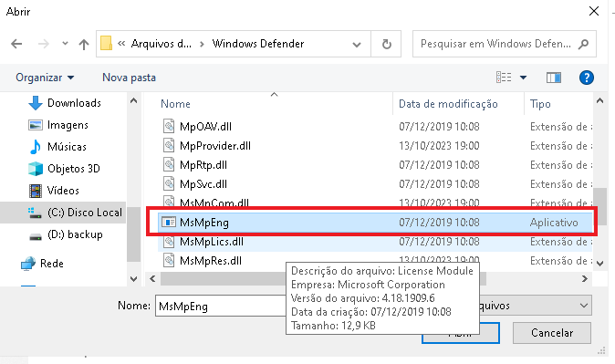Toggle the preview pane icon
This screenshot has height=364, width=615.
(554, 78)
